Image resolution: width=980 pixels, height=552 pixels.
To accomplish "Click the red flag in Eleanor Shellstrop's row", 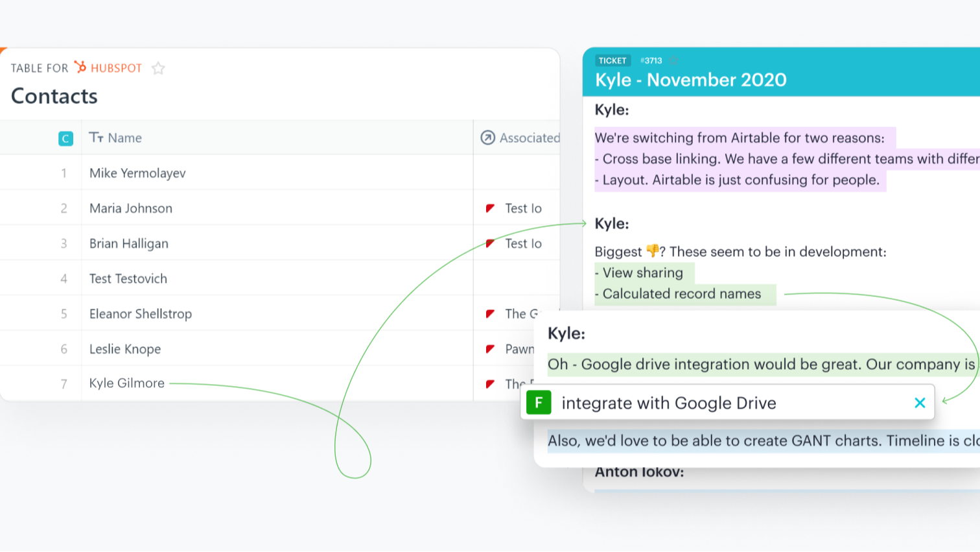I will [491, 314].
